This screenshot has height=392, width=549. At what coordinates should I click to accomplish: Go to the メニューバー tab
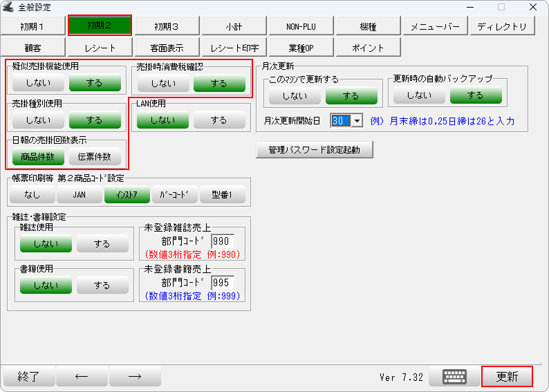(x=435, y=26)
